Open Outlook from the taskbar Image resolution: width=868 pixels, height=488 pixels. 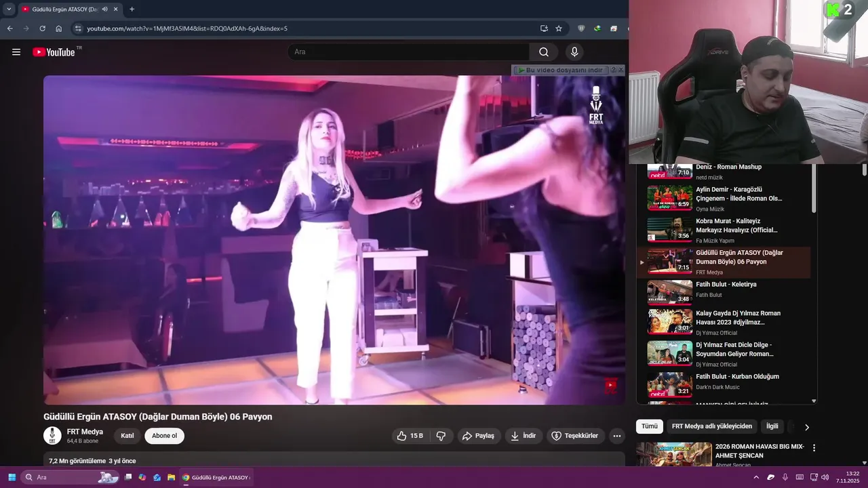(157, 477)
